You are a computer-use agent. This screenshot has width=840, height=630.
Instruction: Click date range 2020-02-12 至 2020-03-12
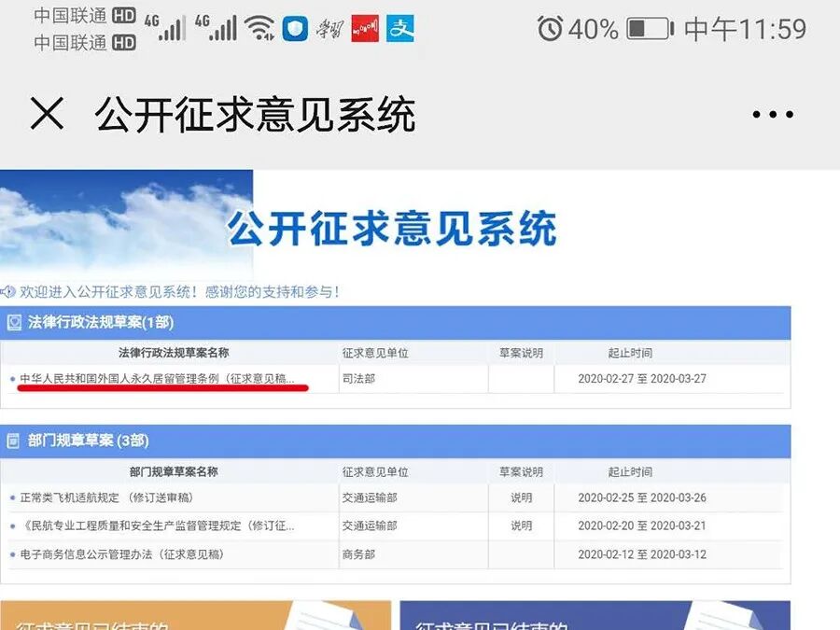click(642, 554)
